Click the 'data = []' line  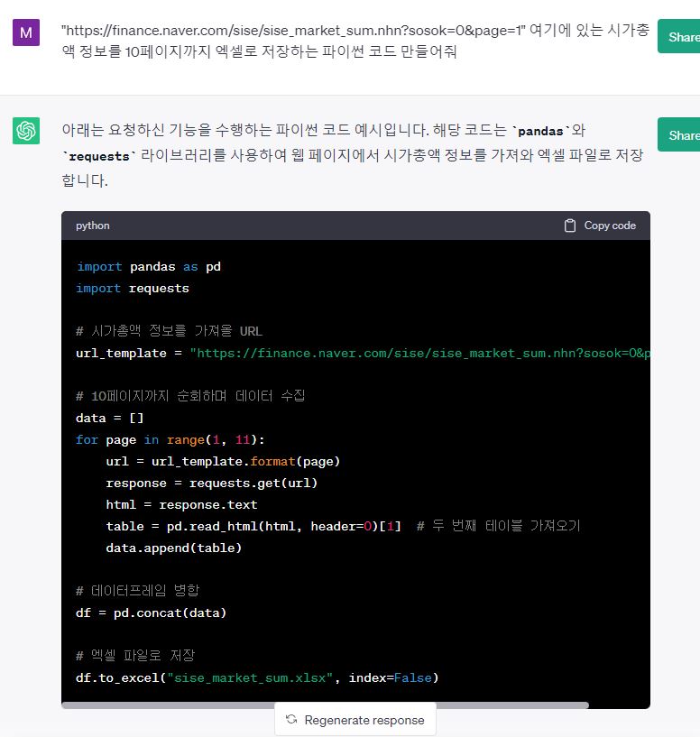(x=109, y=418)
